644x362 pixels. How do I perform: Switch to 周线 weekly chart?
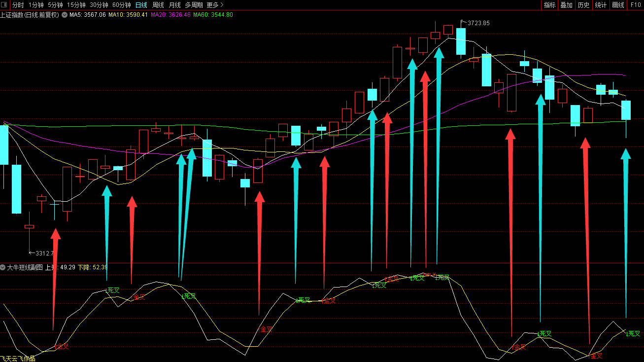coord(158,5)
